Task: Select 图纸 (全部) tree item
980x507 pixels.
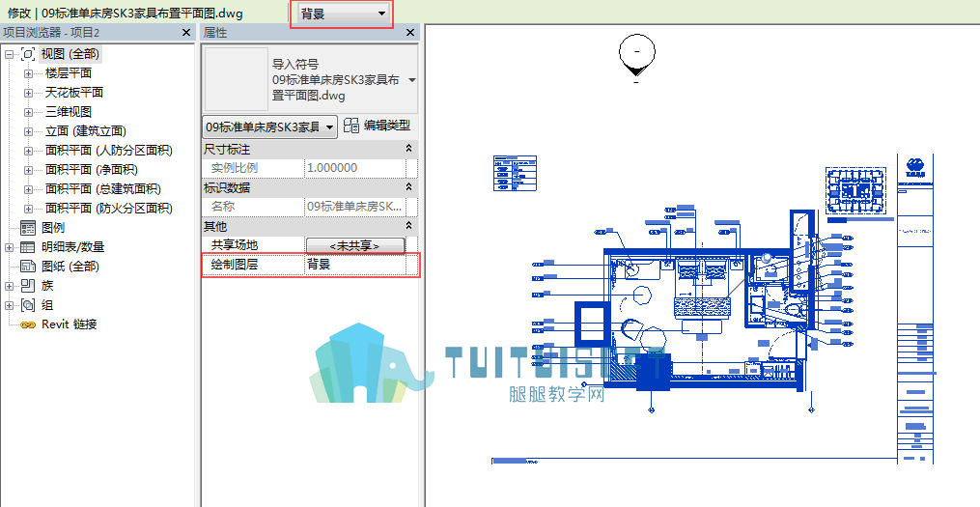Action: click(x=70, y=267)
